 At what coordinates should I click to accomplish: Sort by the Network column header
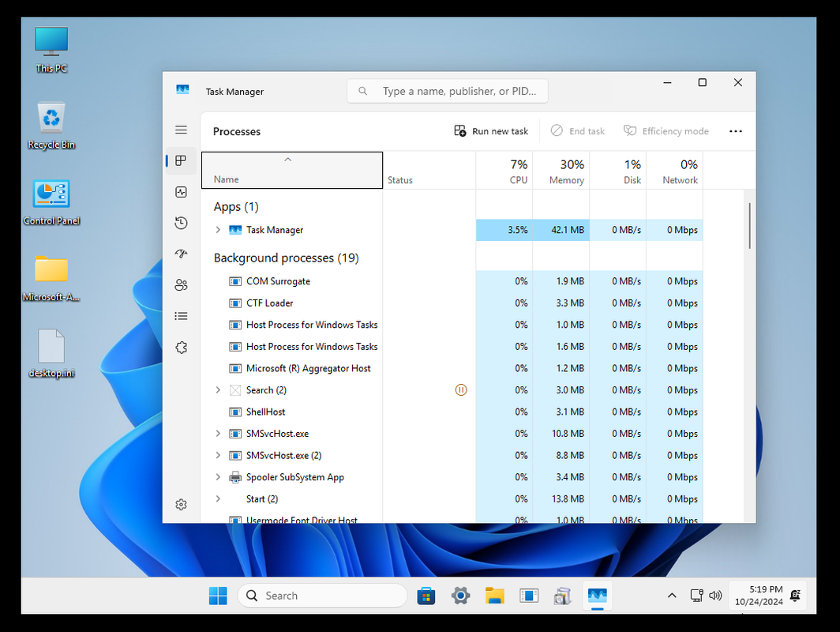tap(674, 171)
